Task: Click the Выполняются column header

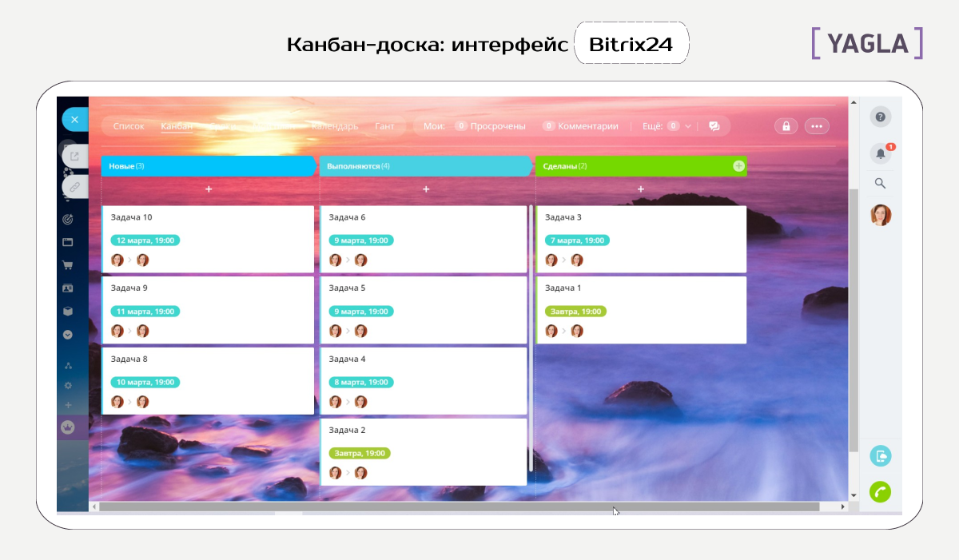Action: (426, 166)
